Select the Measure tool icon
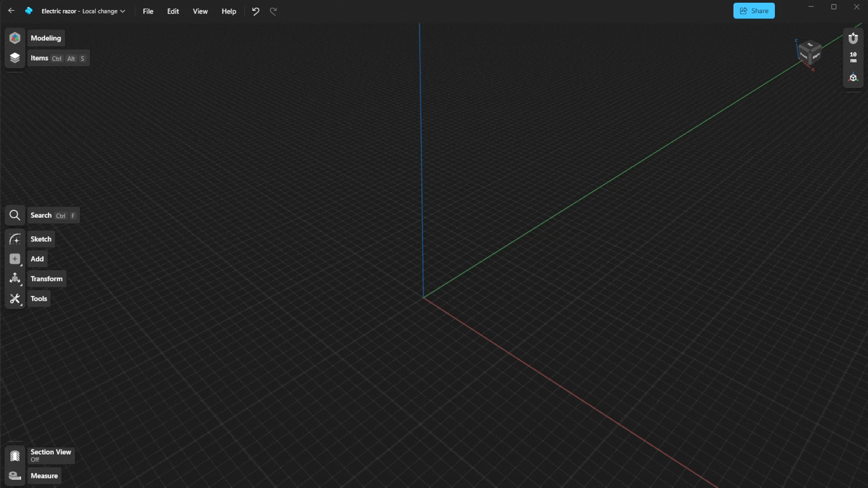The height and width of the screenshot is (488, 868). (15, 475)
